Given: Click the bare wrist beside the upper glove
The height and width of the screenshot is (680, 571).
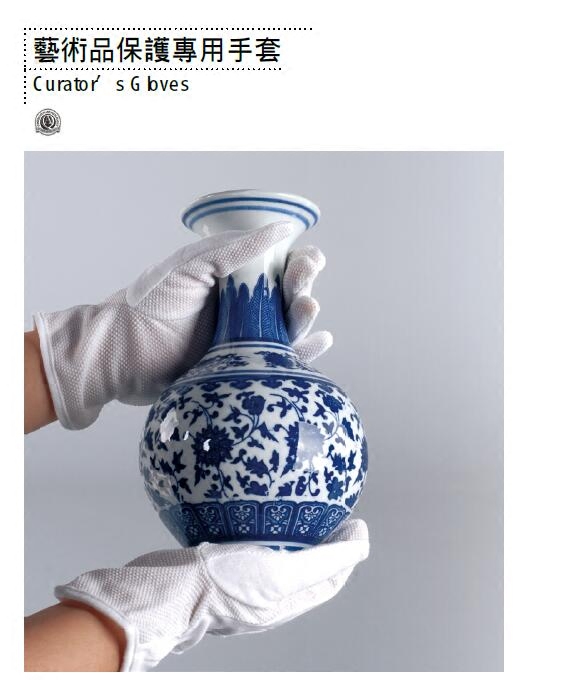Looking at the screenshot, I should tap(37, 384).
